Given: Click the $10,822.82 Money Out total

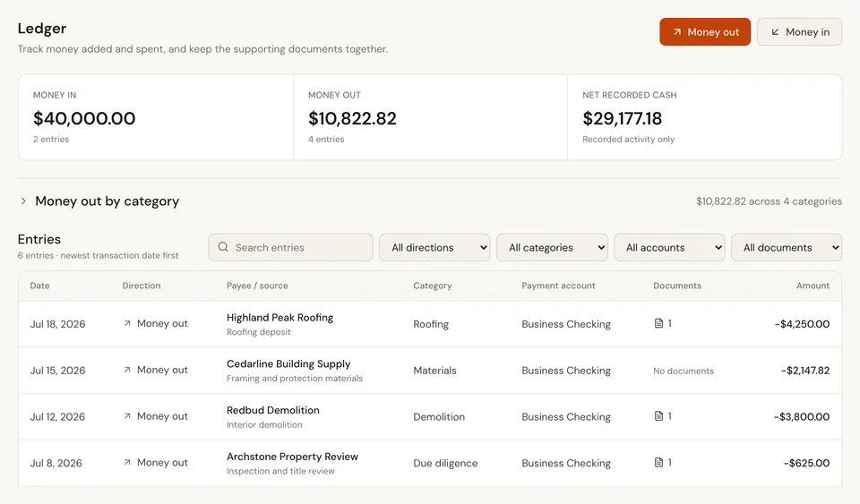Looking at the screenshot, I should [352, 118].
